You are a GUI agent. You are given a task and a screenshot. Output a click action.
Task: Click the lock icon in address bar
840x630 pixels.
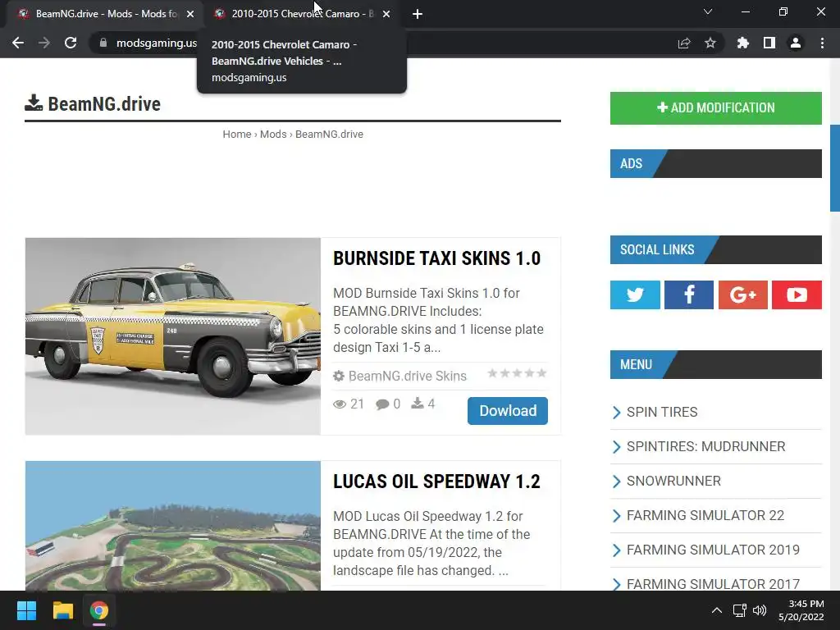point(103,43)
